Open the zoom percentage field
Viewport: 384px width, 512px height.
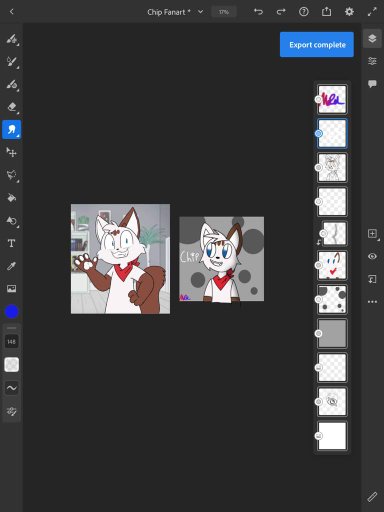click(224, 12)
